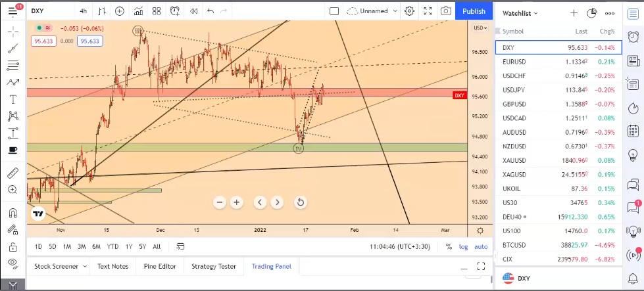Select the 1M time range button
The width and height of the screenshot is (644, 291).
67,247
